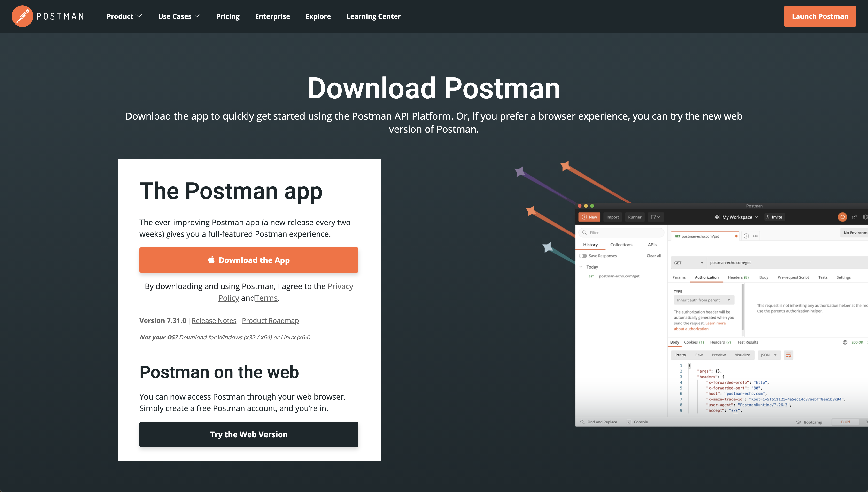This screenshot has width=868, height=492.
Task: Click the three-dots tab options icon
Action: click(x=755, y=236)
